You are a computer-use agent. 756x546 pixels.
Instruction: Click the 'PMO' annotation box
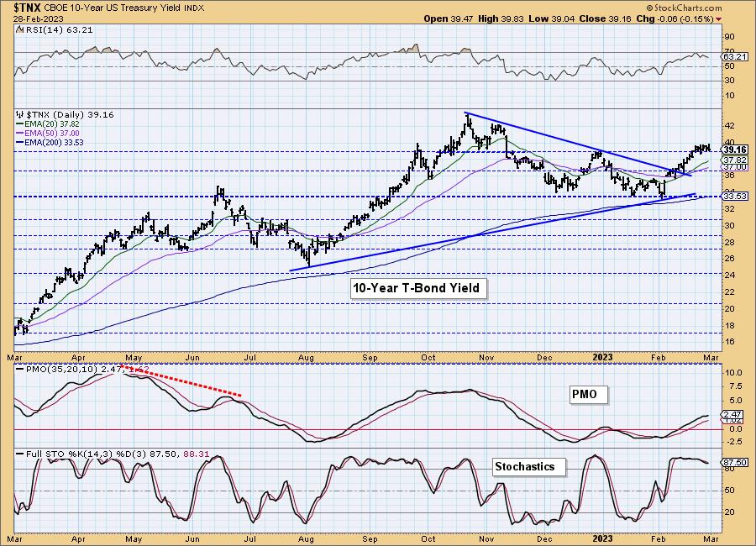587,395
